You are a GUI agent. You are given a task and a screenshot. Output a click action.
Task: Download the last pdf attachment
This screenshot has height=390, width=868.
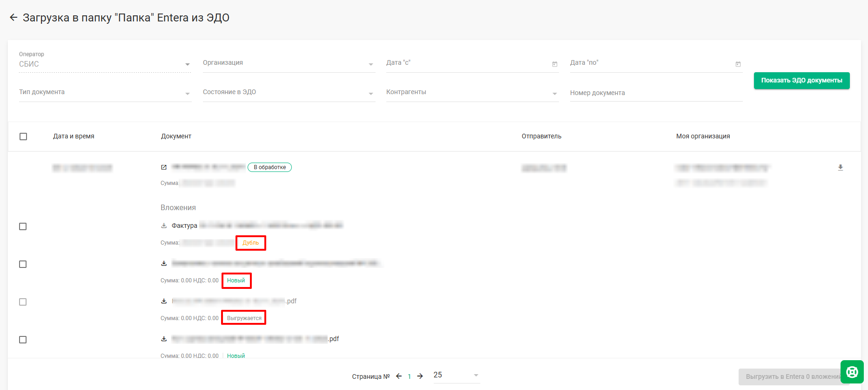coord(164,339)
